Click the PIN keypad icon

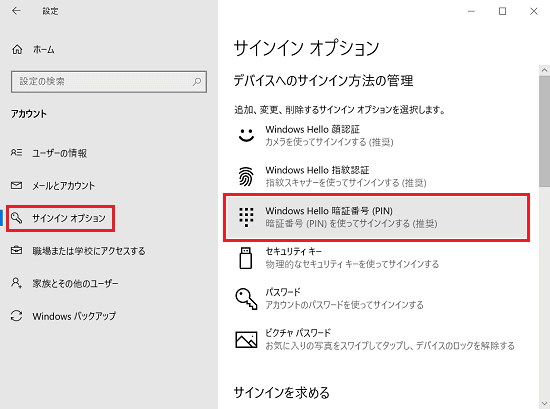246,217
